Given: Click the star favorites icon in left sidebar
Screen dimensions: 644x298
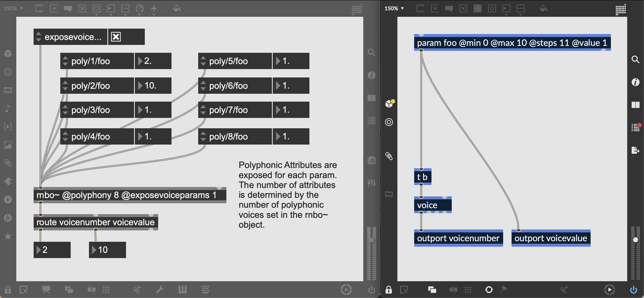Looking at the screenshot, I should tap(8, 236).
